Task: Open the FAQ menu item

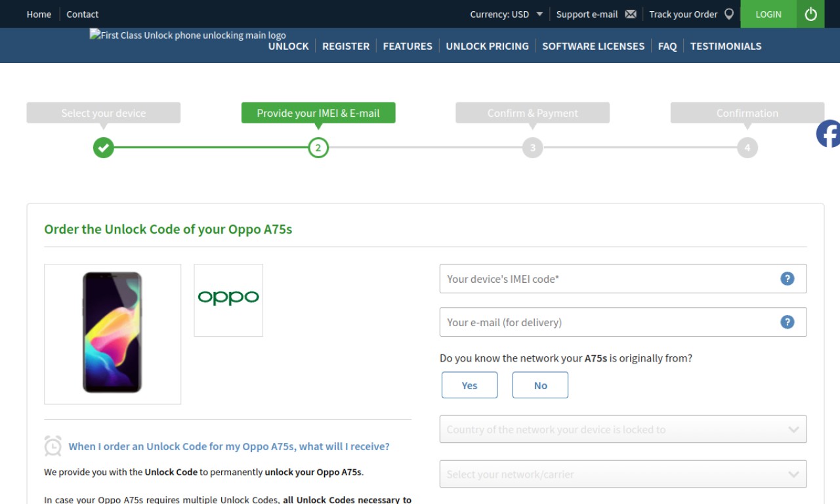Action: click(667, 46)
